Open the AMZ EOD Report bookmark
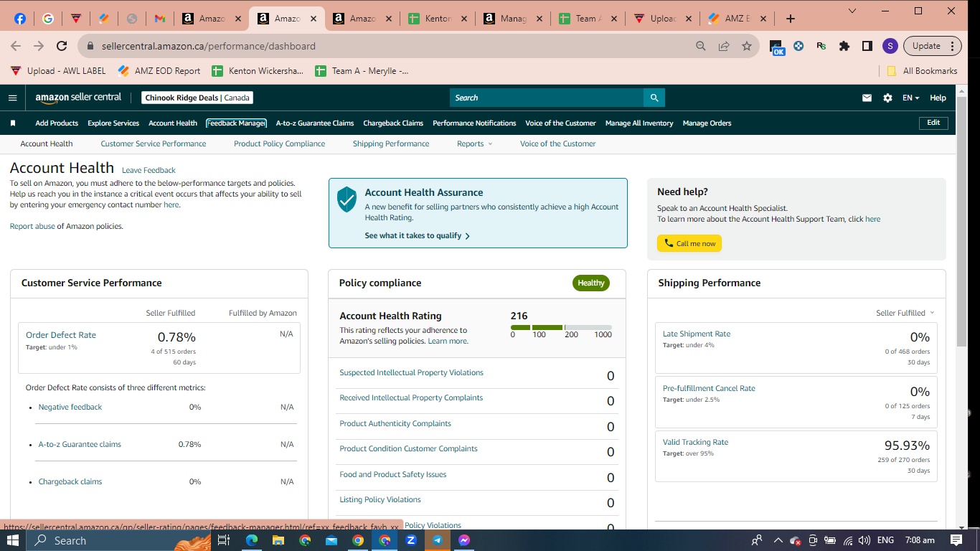This screenshot has height=551, width=980. 159,71
